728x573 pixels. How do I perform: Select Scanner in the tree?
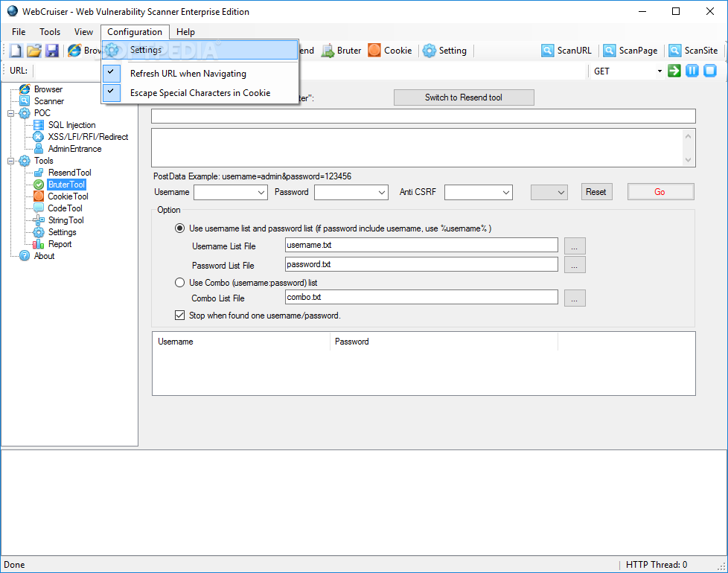coord(48,101)
